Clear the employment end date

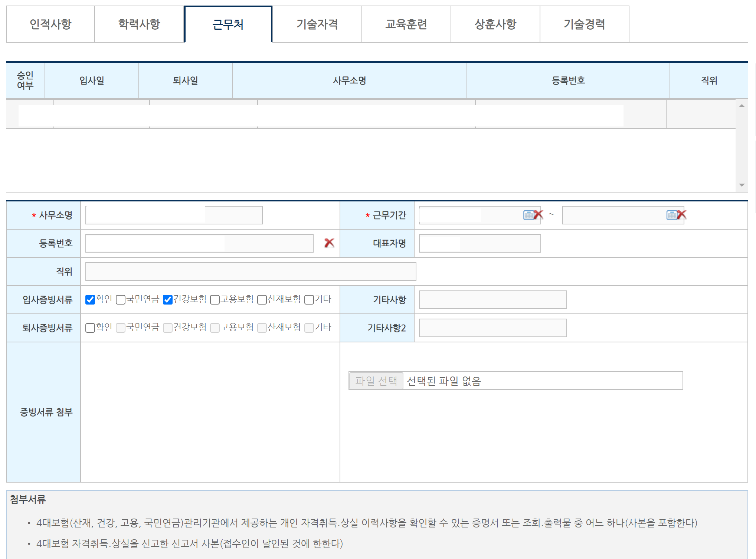click(682, 215)
